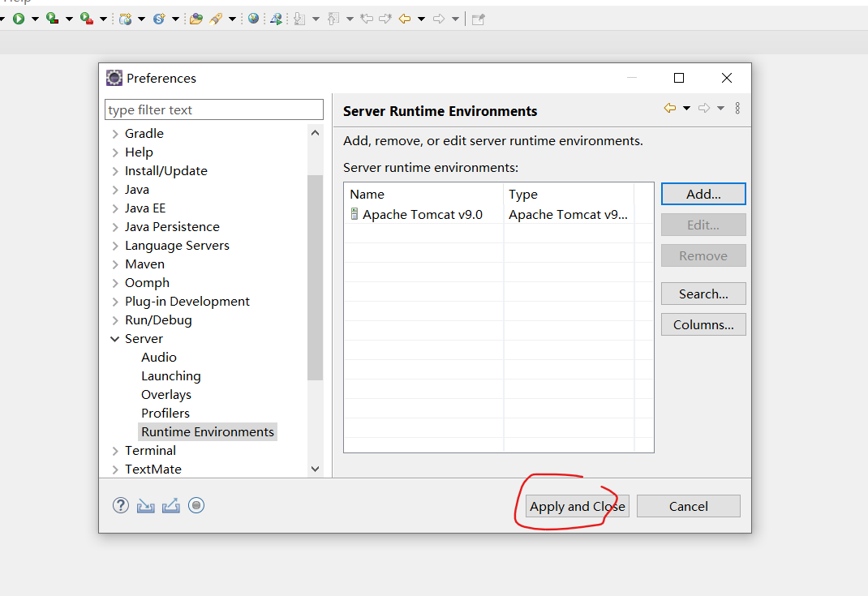Select Java Persistence in preferences tree
This screenshot has height=596, width=868.
pyautogui.click(x=172, y=227)
